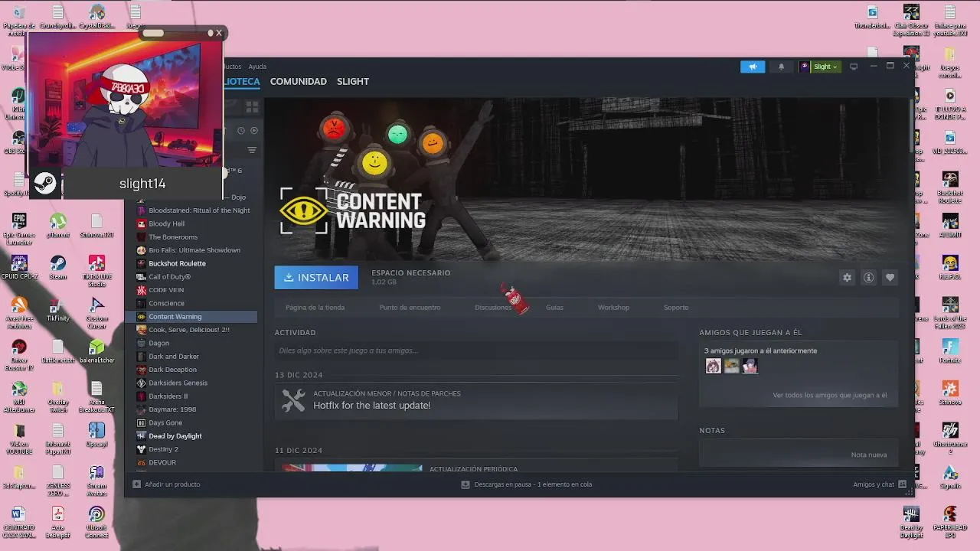The height and width of the screenshot is (551, 980).
Task: Select Strinova desktop shortcut on right
Action: 950,393
